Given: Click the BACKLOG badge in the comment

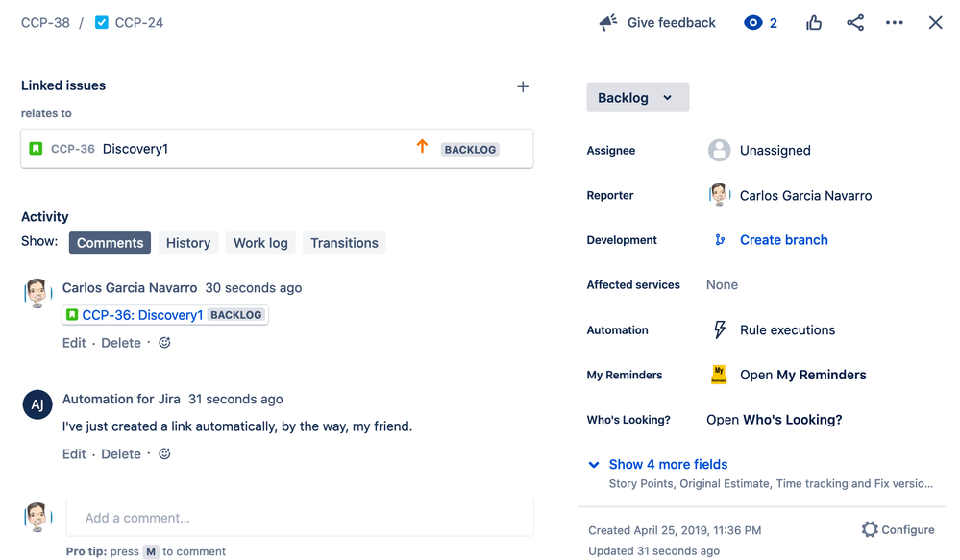Looking at the screenshot, I should [x=235, y=314].
